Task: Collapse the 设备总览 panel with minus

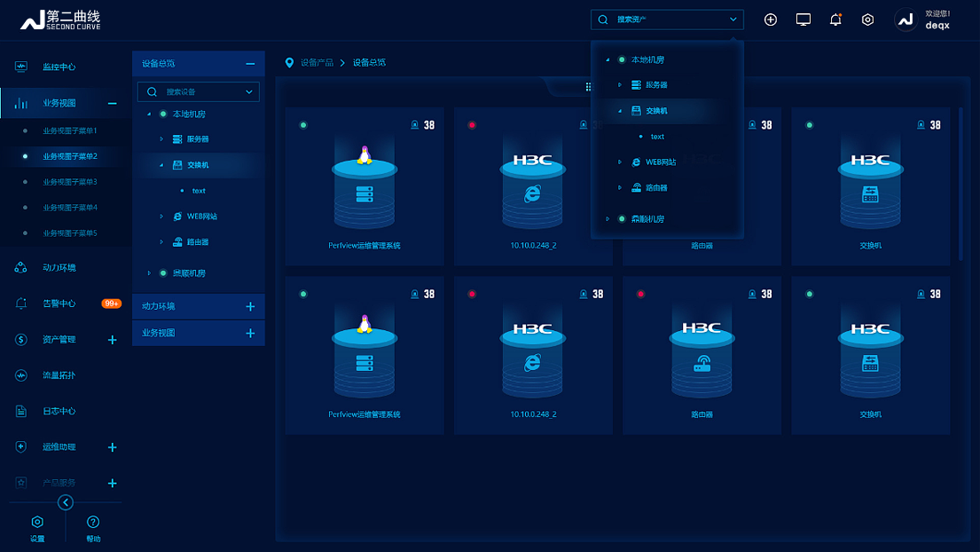Action: [x=250, y=64]
